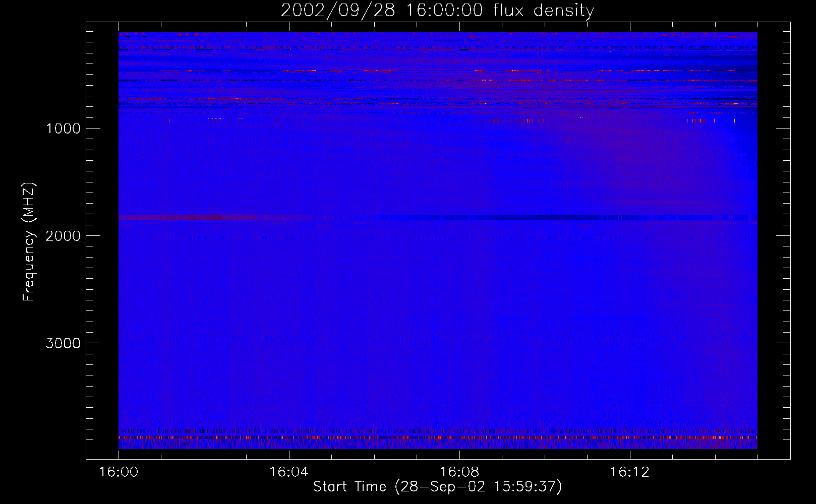This screenshot has height=504, width=816.
Task: Click the "Frequency (MHZ)" axis label
Action: (29, 242)
